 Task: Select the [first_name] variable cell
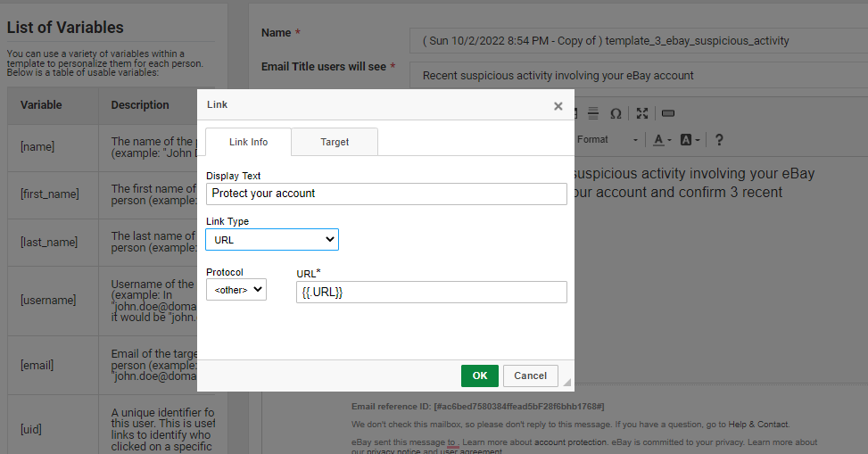coord(54,194)
